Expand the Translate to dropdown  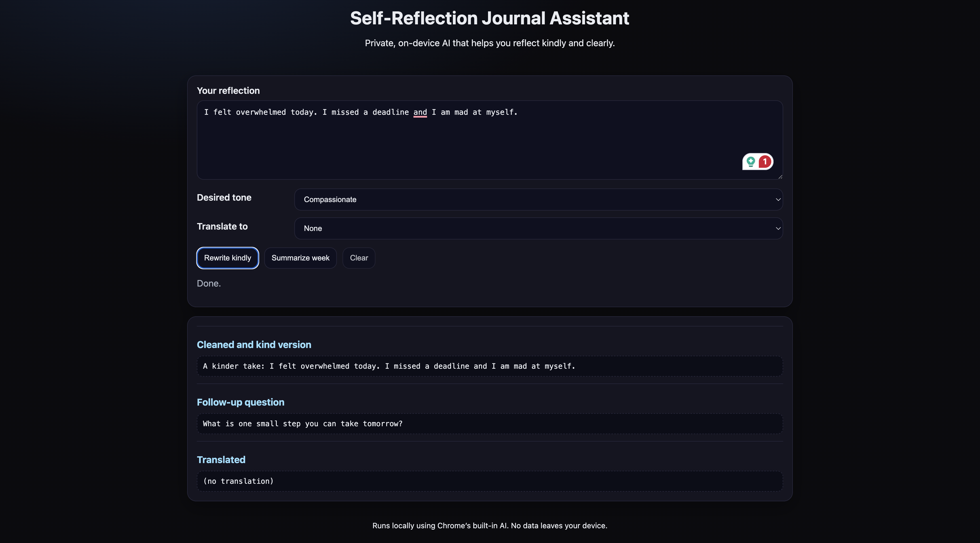click(x=538, y=228)
